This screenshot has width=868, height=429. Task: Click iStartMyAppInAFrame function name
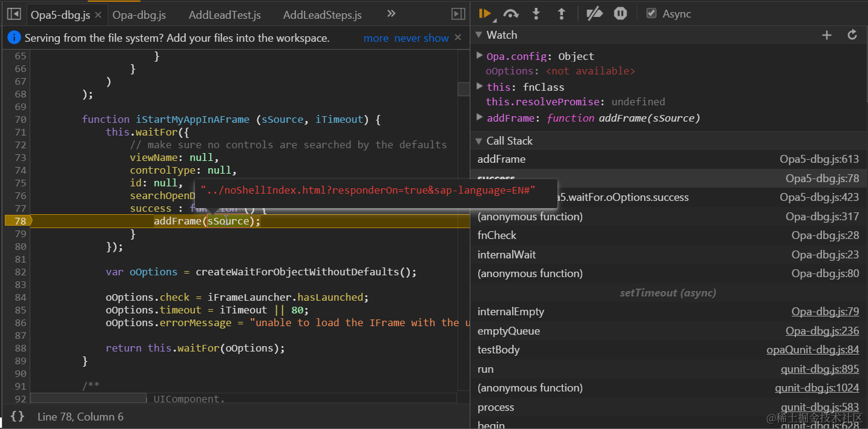click(192, 119)
